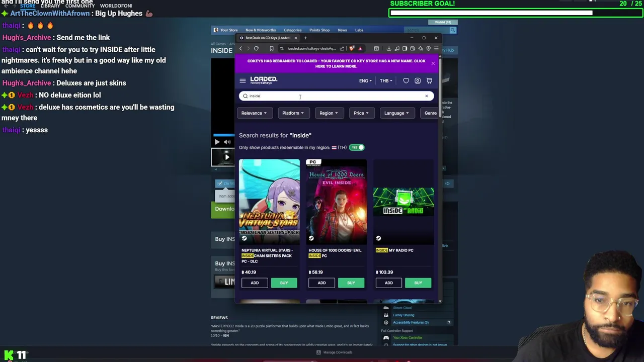644x362 pixels.
Task: Expand the Region filter dropdown
Action: (329, 113)
